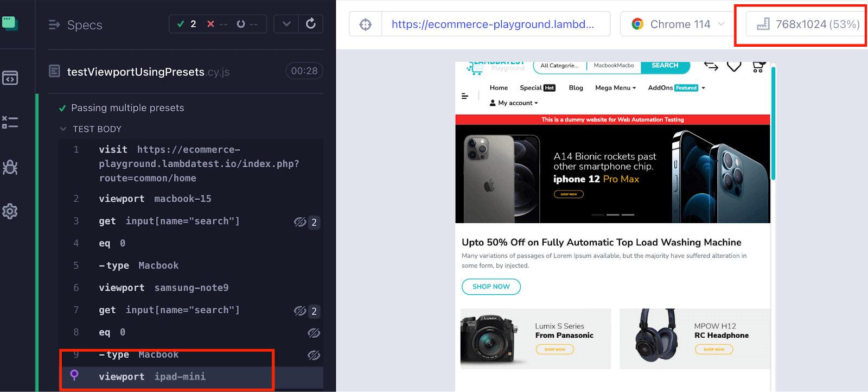Click the dummy website notice bar
This screenshot has width=868, height=392.
(612, 119)
